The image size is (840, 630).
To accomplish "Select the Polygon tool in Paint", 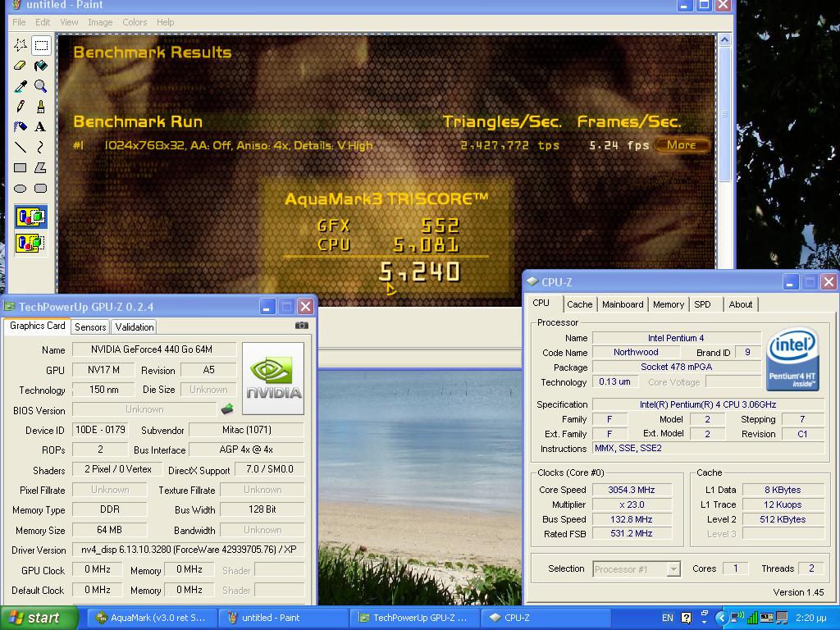I will click(x=41, y=167).
